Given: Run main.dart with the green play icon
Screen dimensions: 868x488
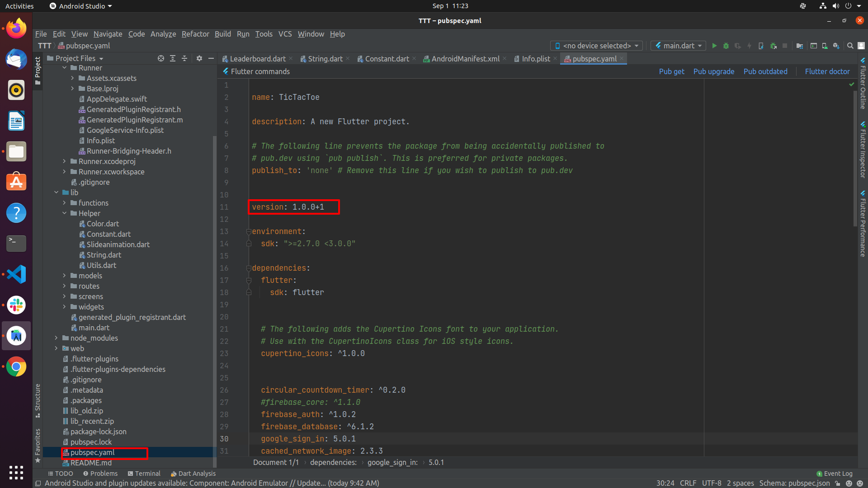Looking at the screenshot, I should tap(714, 46).
